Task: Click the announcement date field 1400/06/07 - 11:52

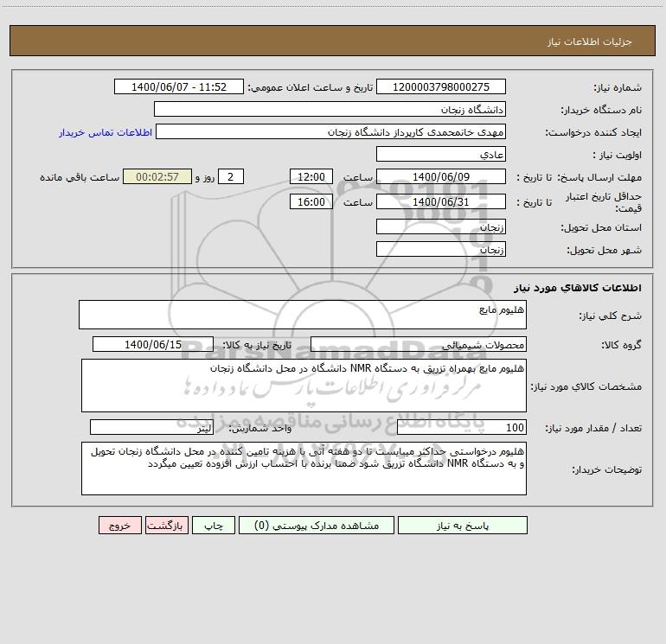Action: (179, 86)
